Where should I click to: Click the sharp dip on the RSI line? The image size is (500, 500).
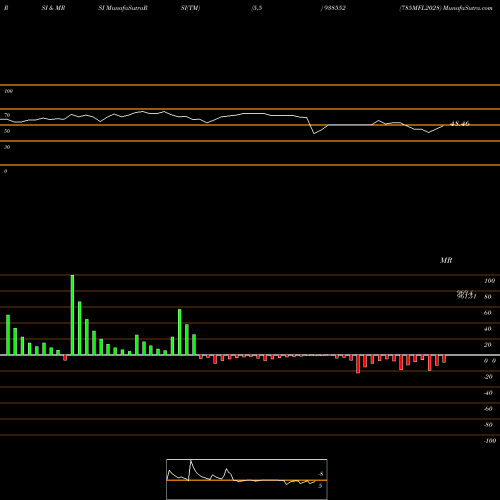(314, 133)
